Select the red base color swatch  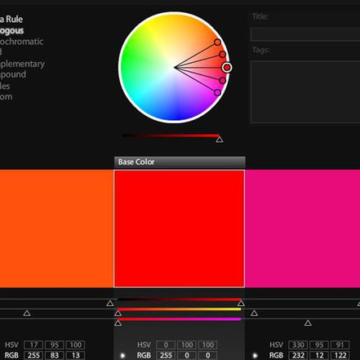179,229
